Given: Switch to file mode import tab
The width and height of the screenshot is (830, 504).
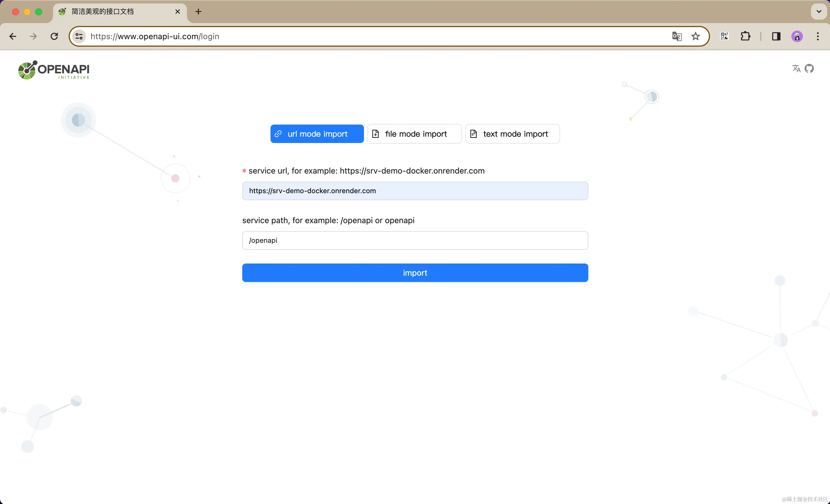Looking at the screenshot, I should (x=414, y=134).
